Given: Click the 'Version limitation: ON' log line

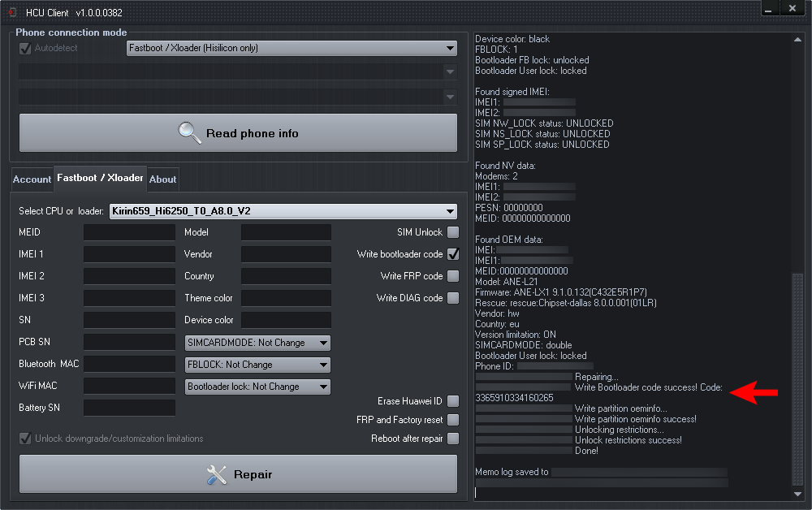Looking at the screenshot, I should coord(516,335).
